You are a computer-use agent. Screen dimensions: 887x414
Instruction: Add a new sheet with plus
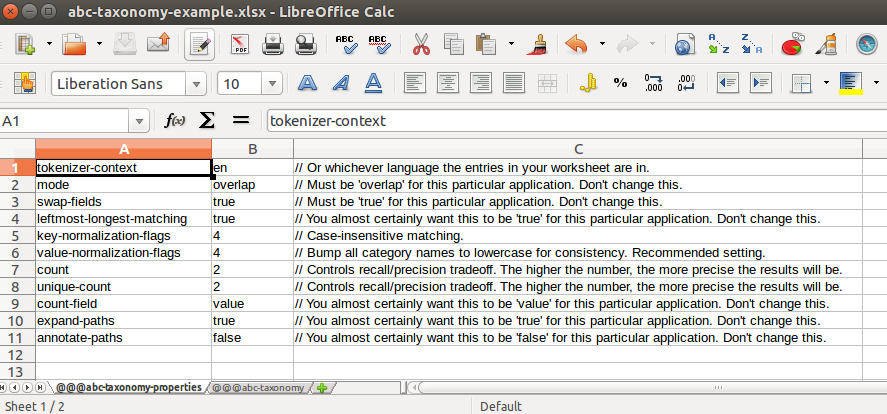click(x=323, y=388)
